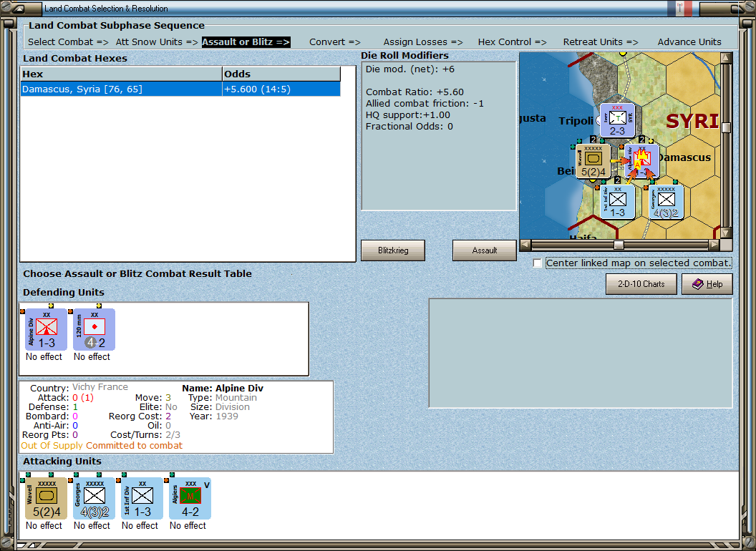Viewport: 756px width, 551px height.
Task: Click the Die mod. (net): +6 line
Action: pos(409,69)
